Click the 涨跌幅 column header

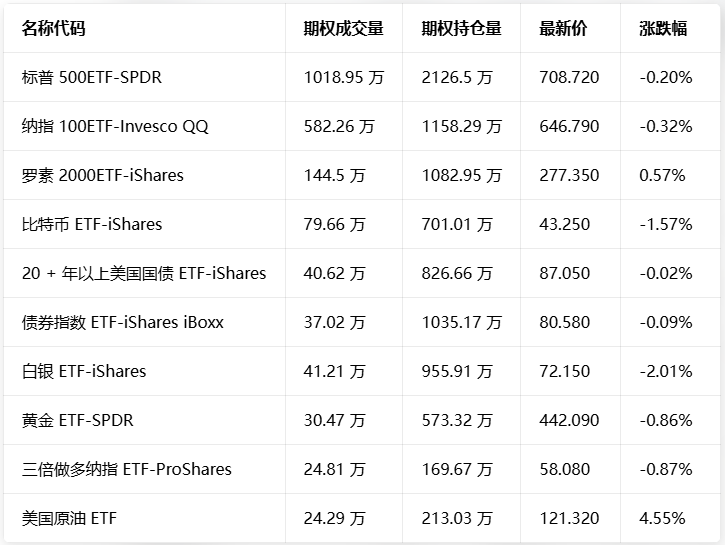click(663, 28)
